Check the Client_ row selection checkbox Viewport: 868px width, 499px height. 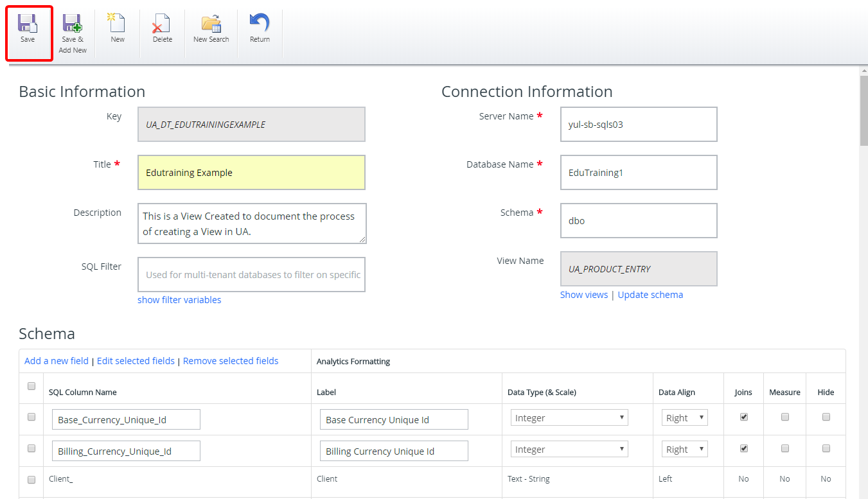tap(31, 480)
